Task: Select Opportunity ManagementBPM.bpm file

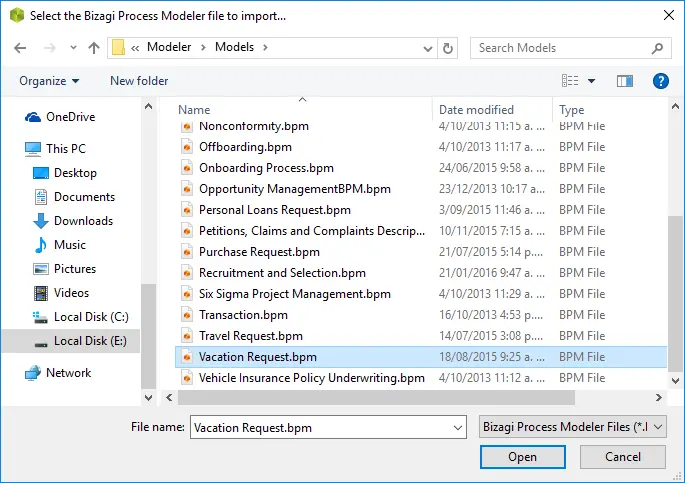Action: (294, 189)
